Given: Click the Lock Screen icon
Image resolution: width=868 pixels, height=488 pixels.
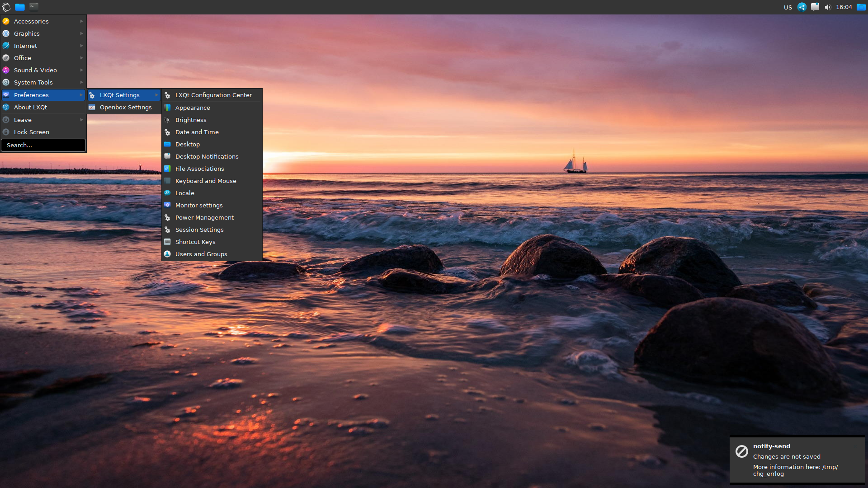Looking at the screenshot, I should click(6, 132).
